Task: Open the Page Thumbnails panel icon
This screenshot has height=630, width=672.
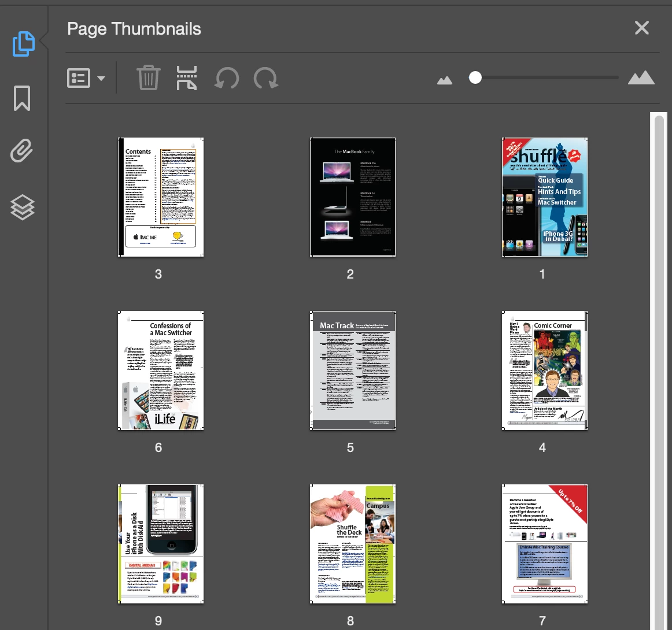Action: coord(24,44)
